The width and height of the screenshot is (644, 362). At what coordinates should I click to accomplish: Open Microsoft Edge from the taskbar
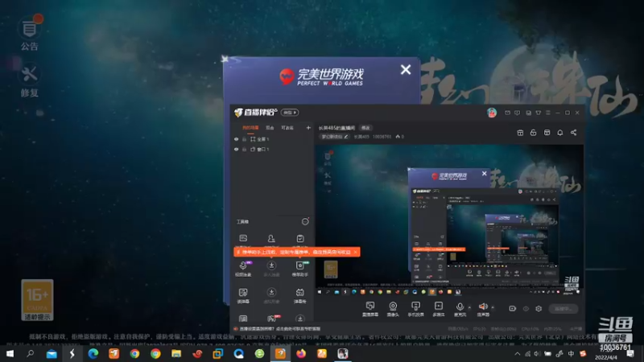point(93,354)
